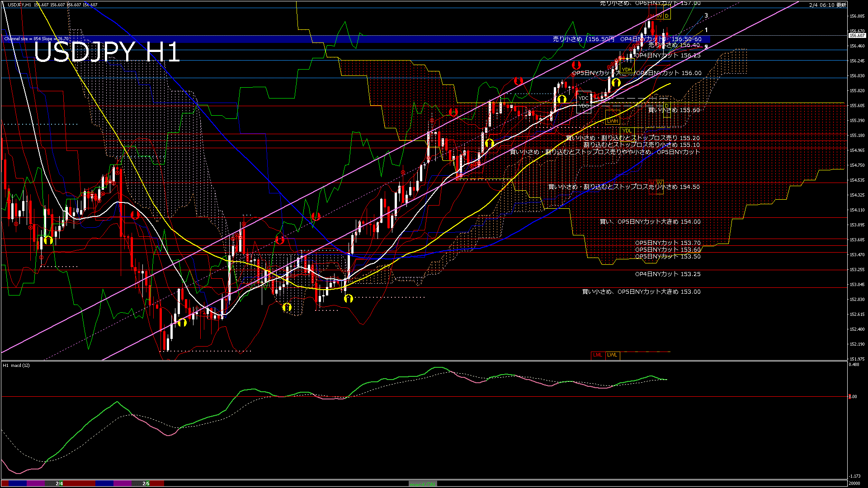
Task: Click the orange W pivot box at top
Action: coord(660,16)
